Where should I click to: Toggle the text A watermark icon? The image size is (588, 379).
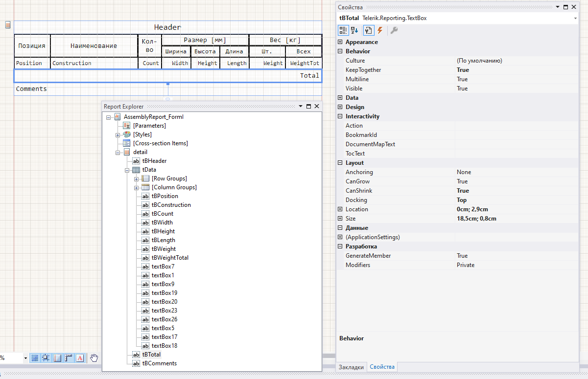tap(79, 358)
